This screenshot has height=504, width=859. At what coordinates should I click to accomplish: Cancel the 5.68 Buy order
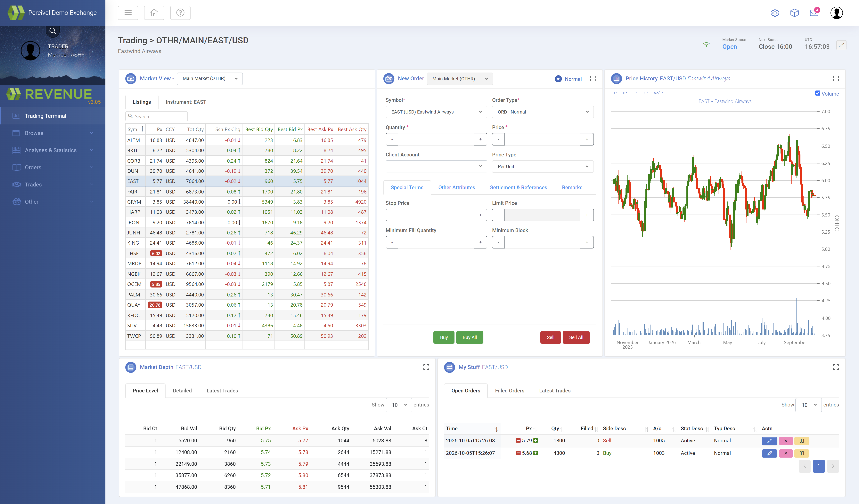tap(786, 453)
